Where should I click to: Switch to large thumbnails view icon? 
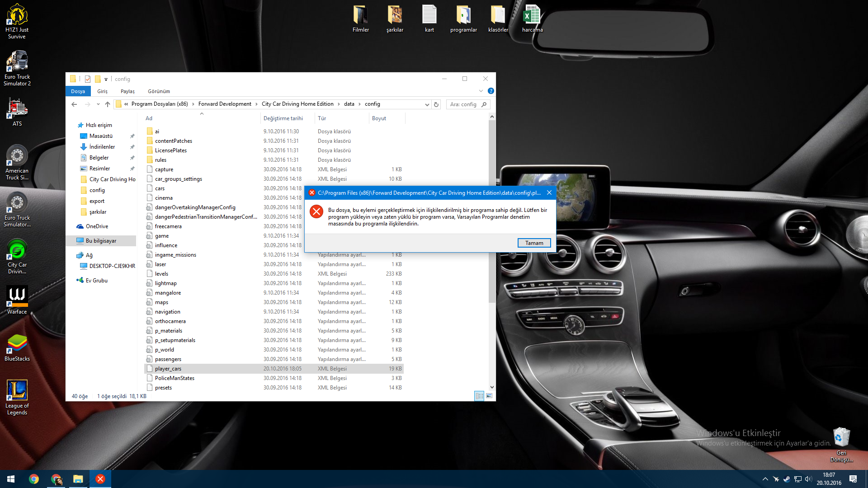click(489, 396)
